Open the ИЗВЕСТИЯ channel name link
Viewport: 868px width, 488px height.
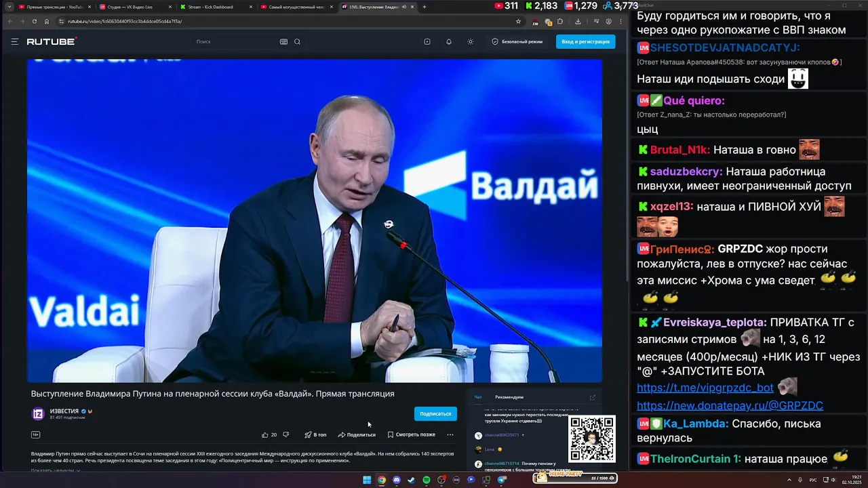click(64, 411)
